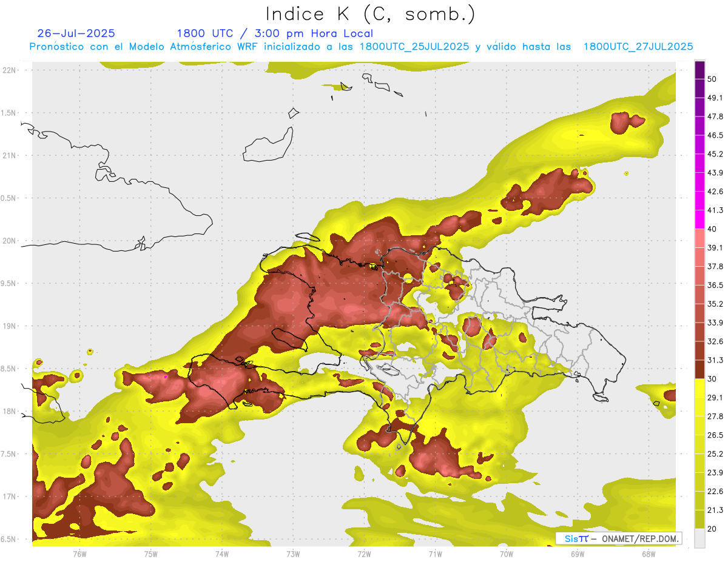Click the title "Indice K (C, somb.)"
Screen dimensions: 728x562
coord(370,15)
